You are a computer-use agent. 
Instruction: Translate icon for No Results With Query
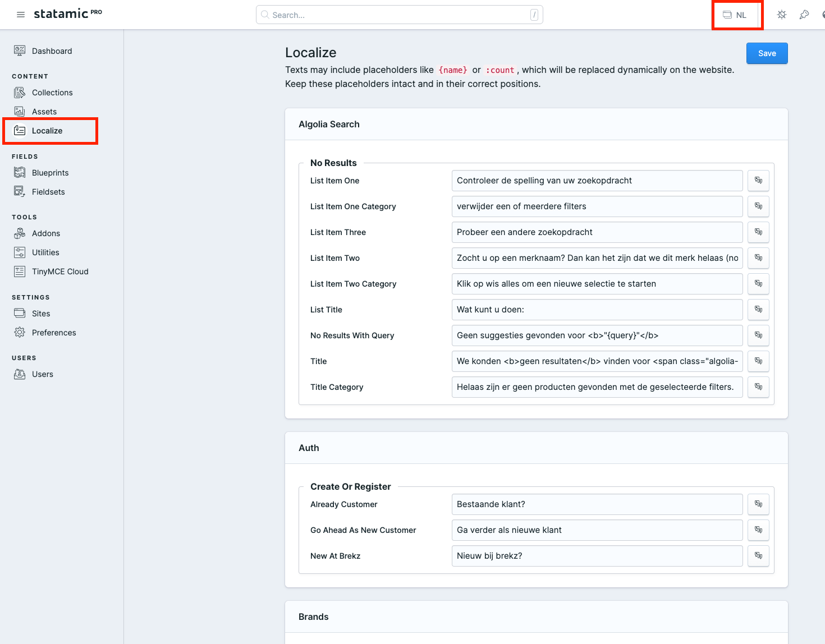758,335
